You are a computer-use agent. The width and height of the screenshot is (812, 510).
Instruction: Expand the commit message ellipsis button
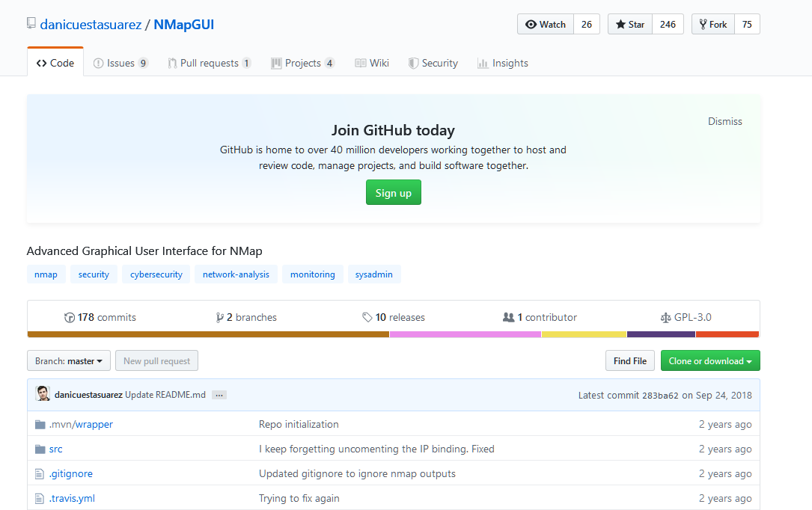click(x=219, y=395)
